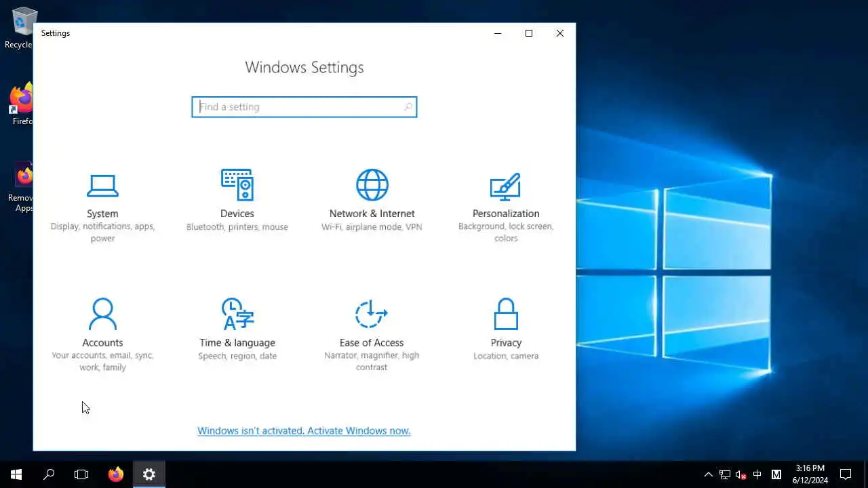868x488 pixels.
Task: Click the M input mode tray icon
Action: point(776,474)
